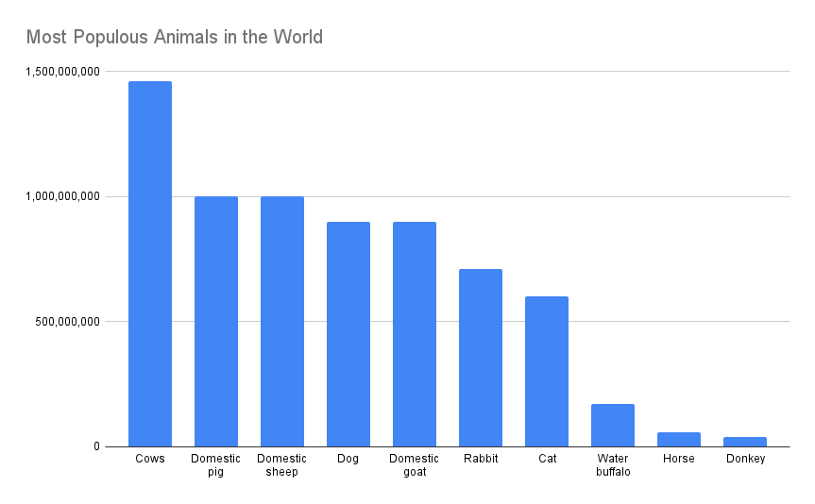Select the 0 label on the y-axis
The height and width of the screenshot is (504, 815).
point(95,446)
